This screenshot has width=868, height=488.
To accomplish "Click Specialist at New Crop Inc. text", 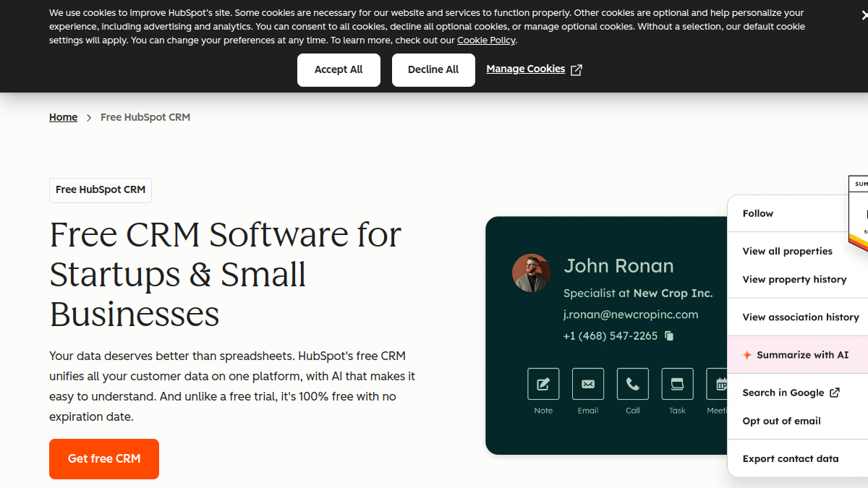I will [638, 293].
